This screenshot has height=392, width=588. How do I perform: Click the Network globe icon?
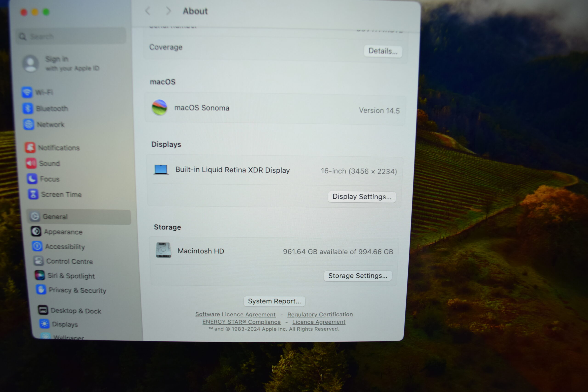pyautogui.click(x=29, y=124)
